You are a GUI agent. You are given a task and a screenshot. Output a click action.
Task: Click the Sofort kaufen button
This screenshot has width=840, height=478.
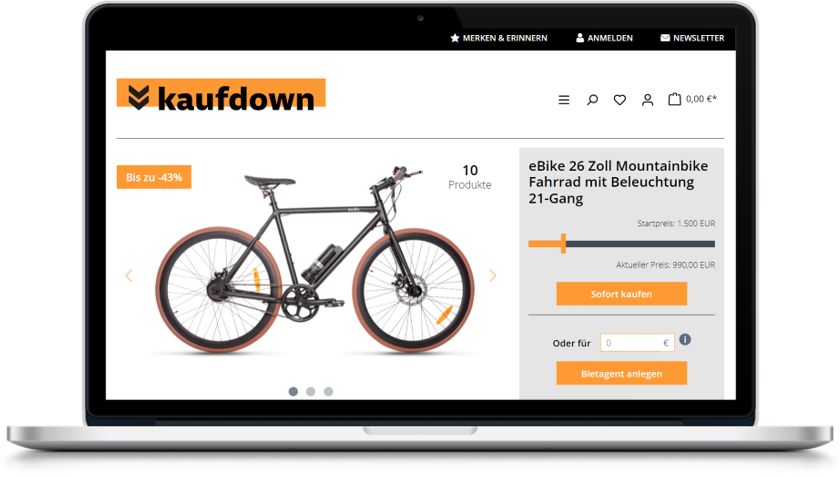(x=621, y=294)
